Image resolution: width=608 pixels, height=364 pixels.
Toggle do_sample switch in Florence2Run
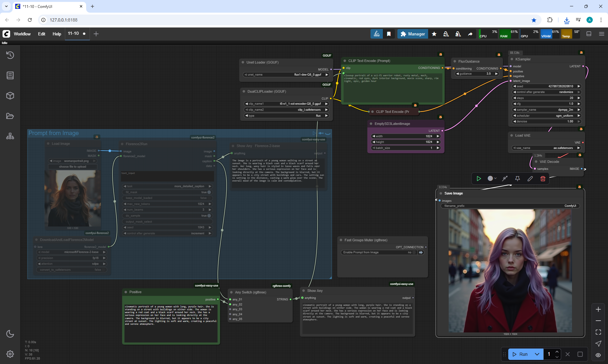click(209, 216)
